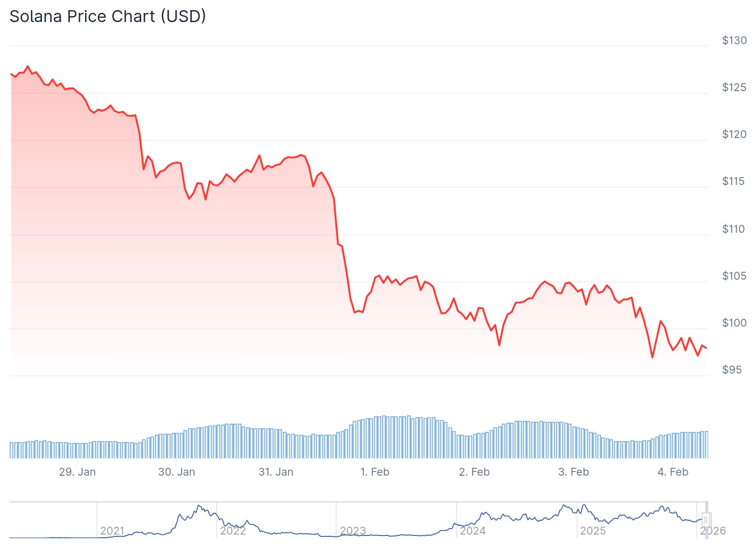Click the 4. Feb date label
The width and height of the screenshot is (756, 552).
[x=673, y=472]
